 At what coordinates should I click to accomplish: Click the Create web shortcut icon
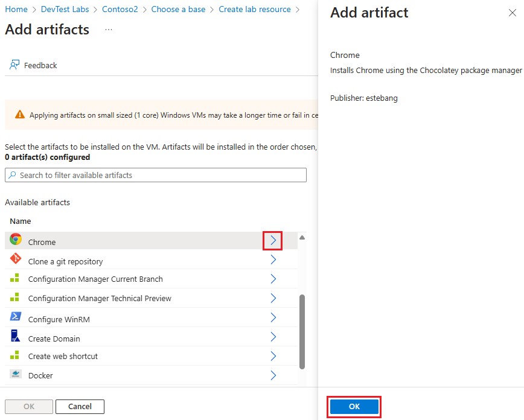(x=15, y=355)
